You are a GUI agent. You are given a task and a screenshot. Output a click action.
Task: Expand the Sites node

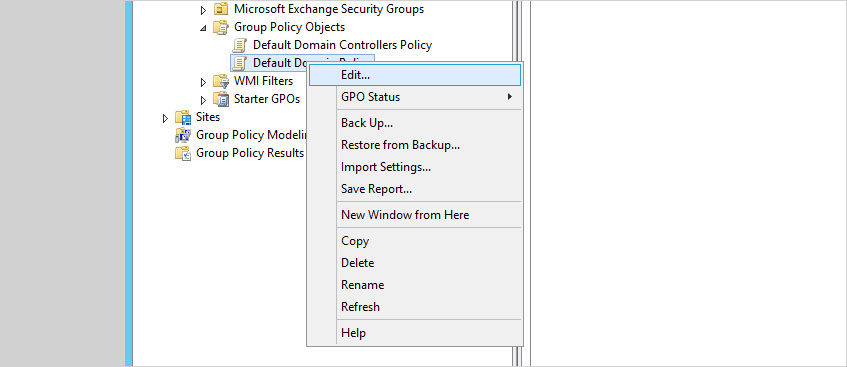click(x=165, y=118)
